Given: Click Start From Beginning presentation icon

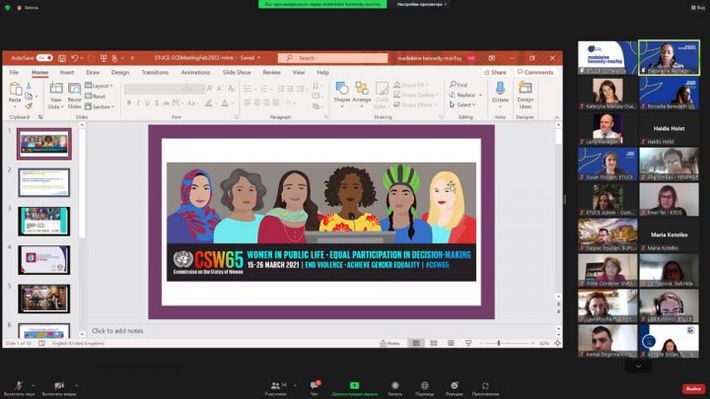Looking at the screenshot, I should [104, 58].
